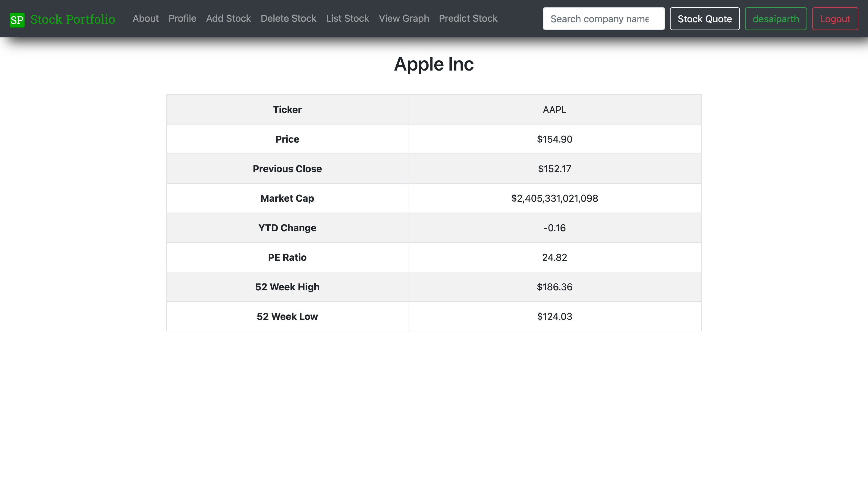
Task: Focus the Search company name field
Action: click(603, 19)
